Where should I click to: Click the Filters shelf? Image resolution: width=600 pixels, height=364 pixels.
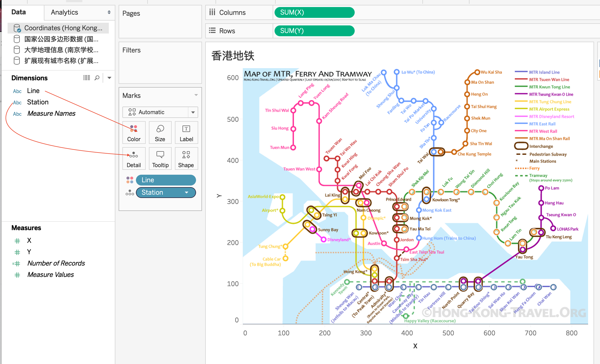160,63
